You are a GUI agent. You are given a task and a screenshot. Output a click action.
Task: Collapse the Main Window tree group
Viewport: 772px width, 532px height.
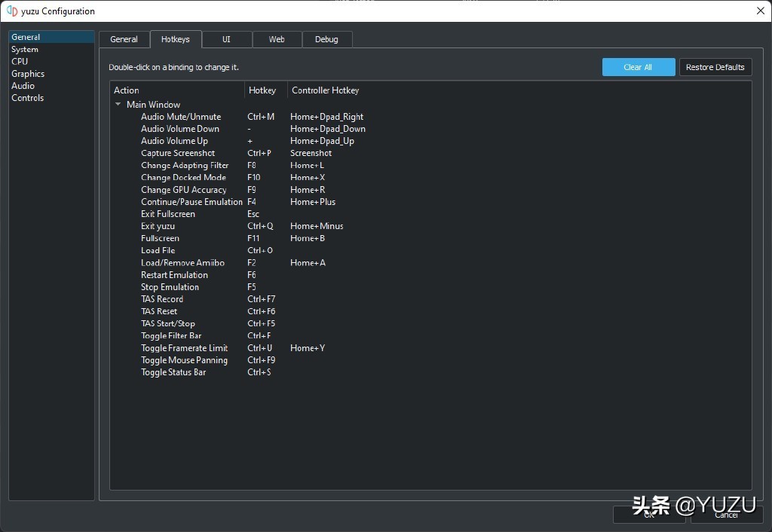pos(118,104)
